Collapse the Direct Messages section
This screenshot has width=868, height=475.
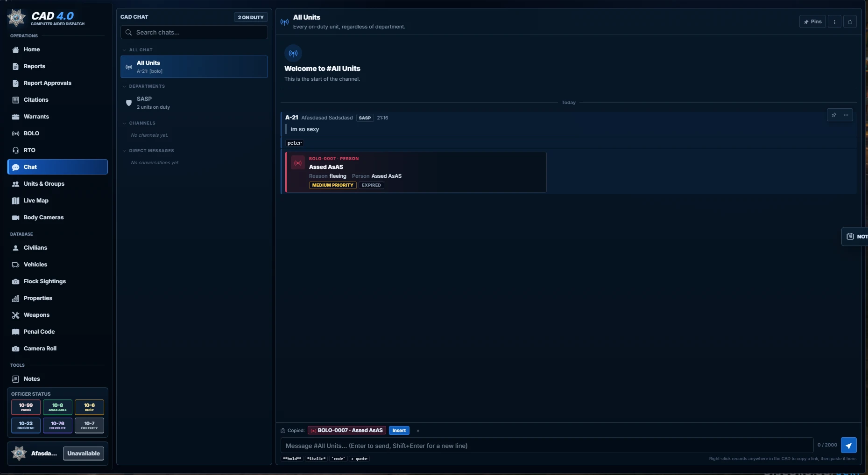point(125,151)
